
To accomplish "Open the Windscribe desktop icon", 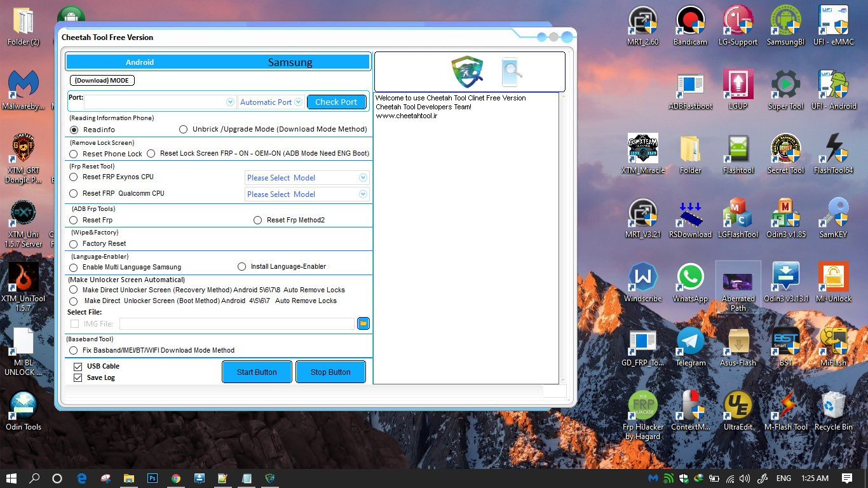I will [642, 283].
